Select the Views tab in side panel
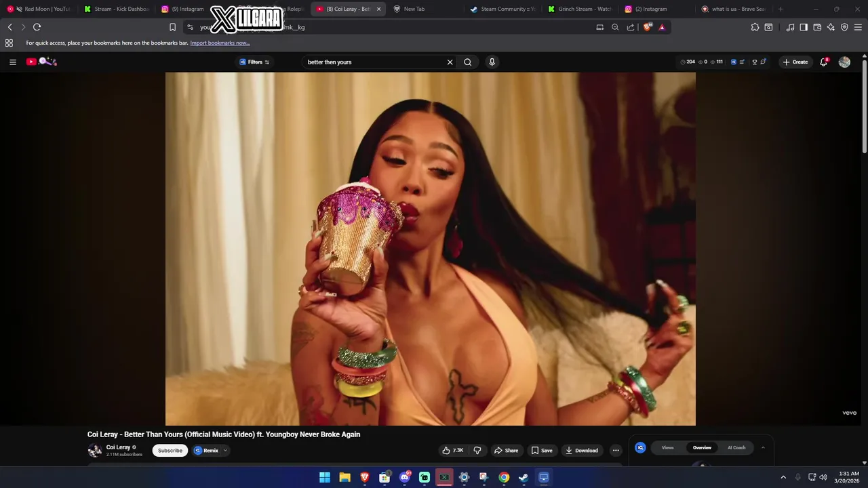 [667, 447]
